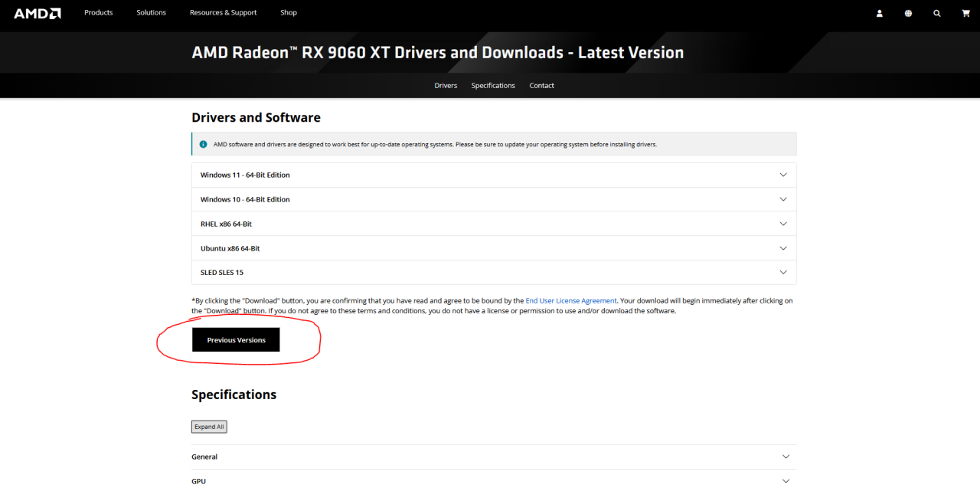
Task: Open the user account icon
Action: click(x=880, y=13)
